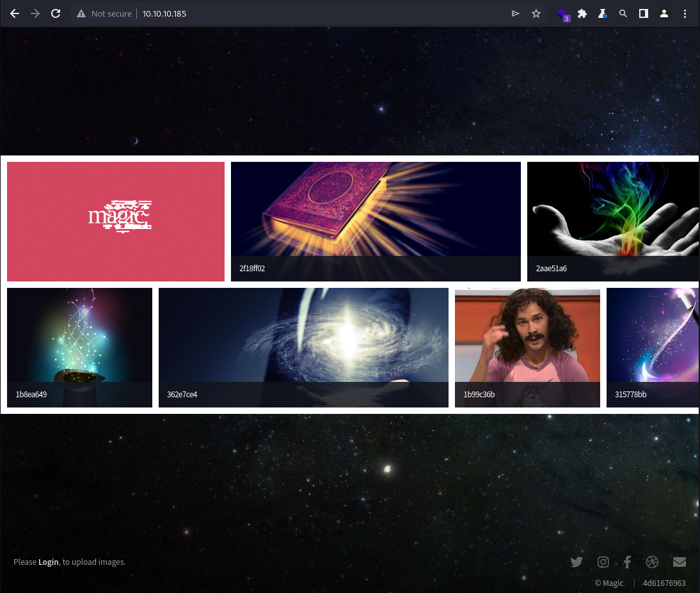This screenshot has width=700, height=593.
Task: Click the red magic logo tile
Action: click(116, 221)
